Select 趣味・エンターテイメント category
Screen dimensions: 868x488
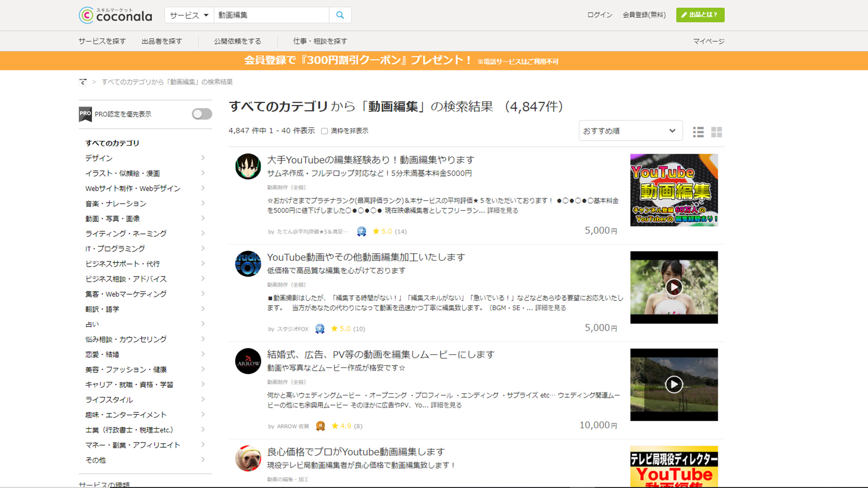point(126,415)
